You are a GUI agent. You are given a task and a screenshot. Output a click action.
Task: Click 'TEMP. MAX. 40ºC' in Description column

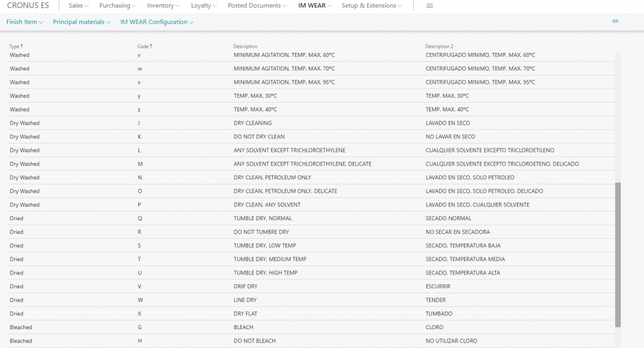(x=255, y=109)
